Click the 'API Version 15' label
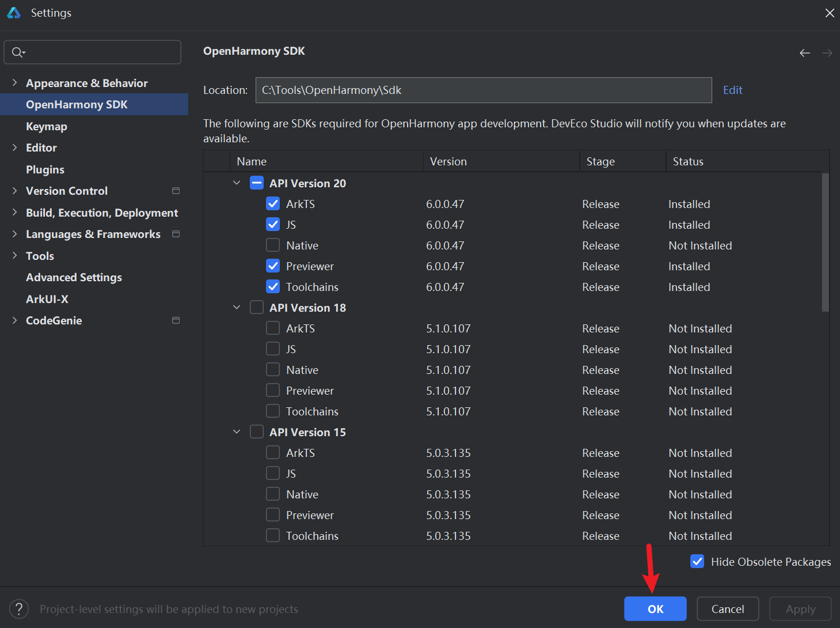The height and width of the screenshot is (628, 840). [307, 432]
